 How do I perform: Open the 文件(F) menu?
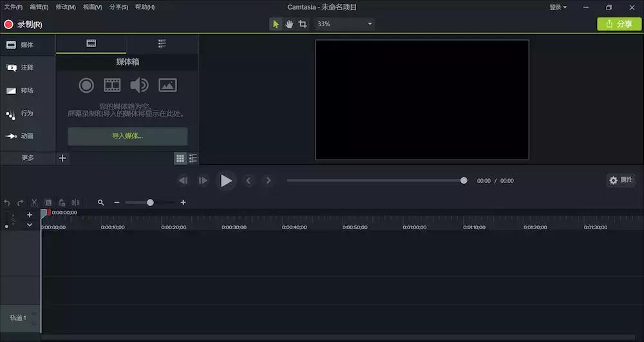pos(13,7)
